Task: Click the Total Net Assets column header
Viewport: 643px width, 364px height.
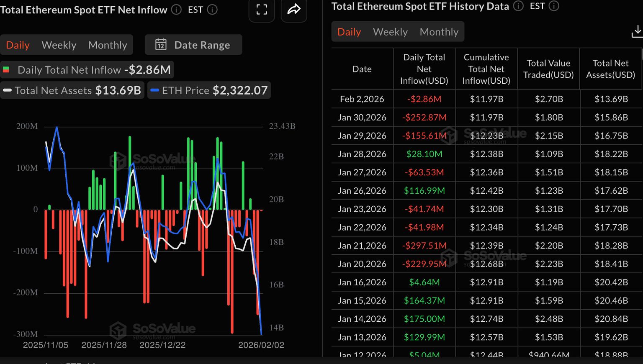Action: [610, 69]
